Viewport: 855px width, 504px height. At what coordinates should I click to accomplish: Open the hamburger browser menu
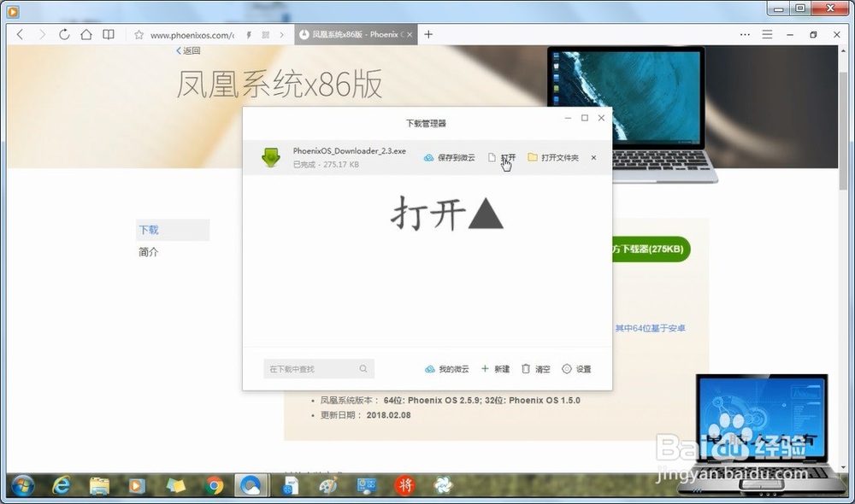coord(767,34)
